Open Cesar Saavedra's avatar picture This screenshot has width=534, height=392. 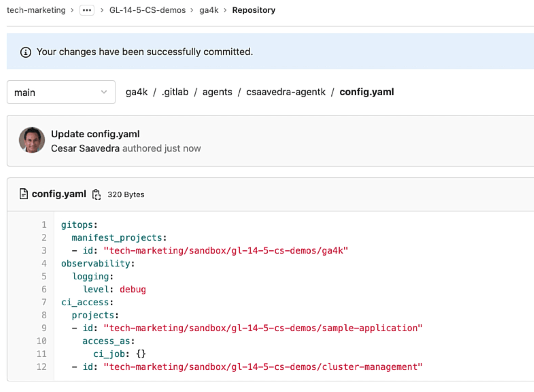tap(32, 140)
